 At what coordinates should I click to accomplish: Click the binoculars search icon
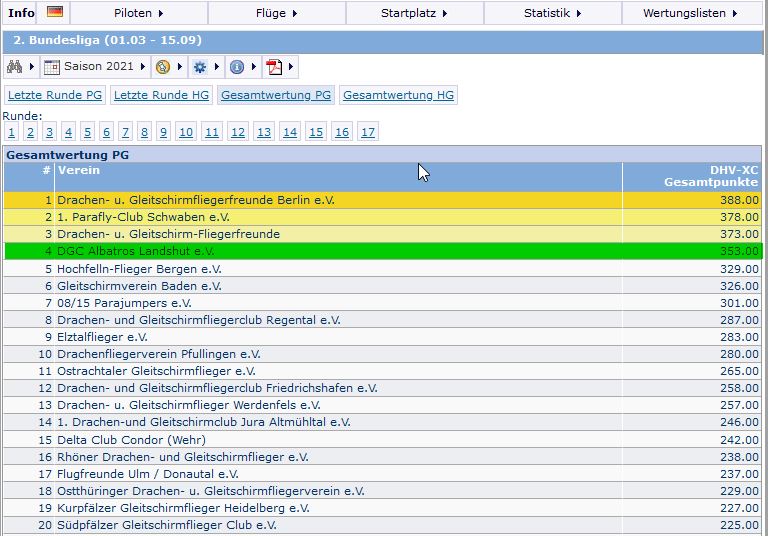[15, 67]
